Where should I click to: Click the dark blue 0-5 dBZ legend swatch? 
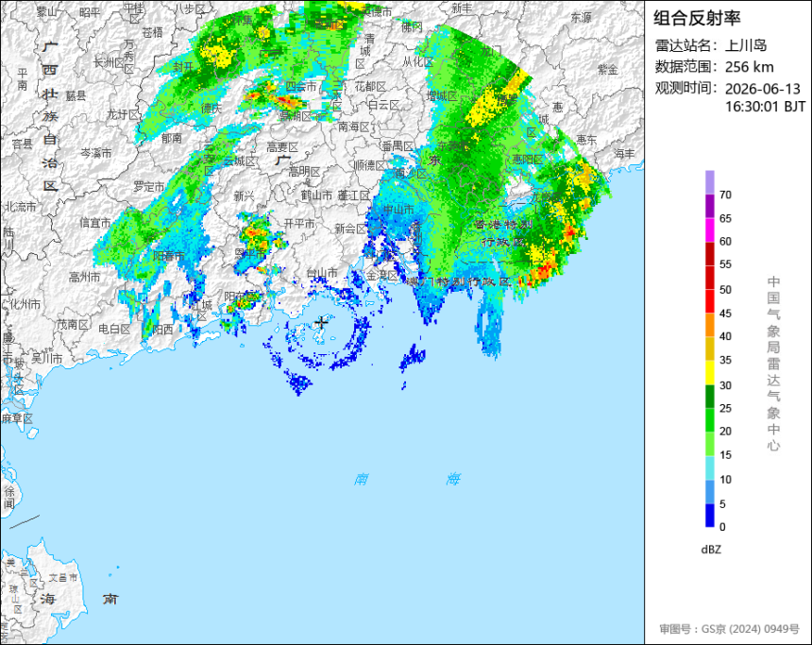tap(709, 516)
